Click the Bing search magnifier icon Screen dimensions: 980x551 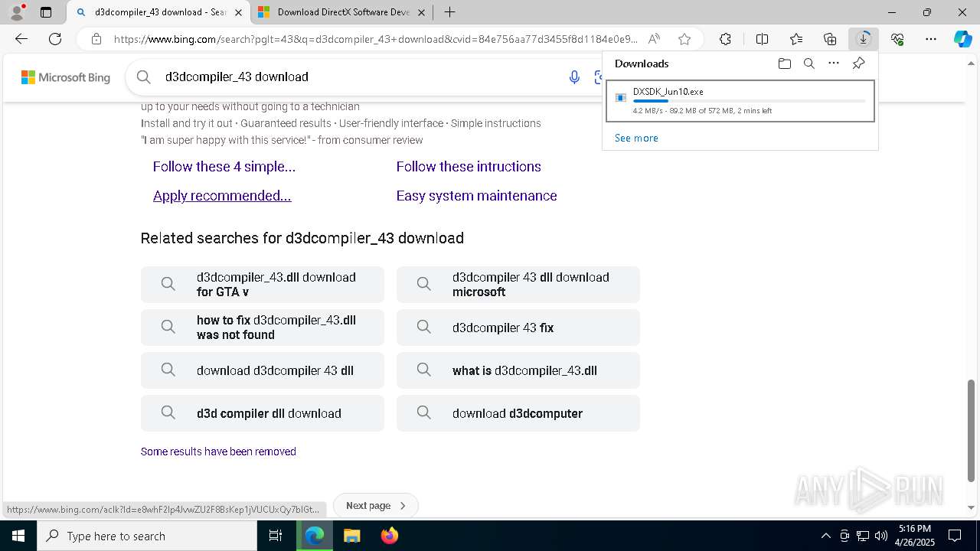143,77
